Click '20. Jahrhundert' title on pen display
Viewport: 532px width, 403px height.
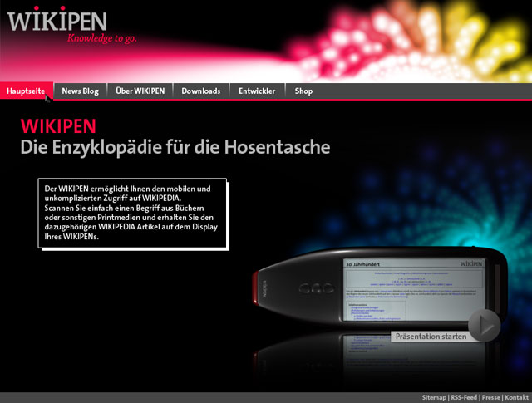(x=362, y=264)
